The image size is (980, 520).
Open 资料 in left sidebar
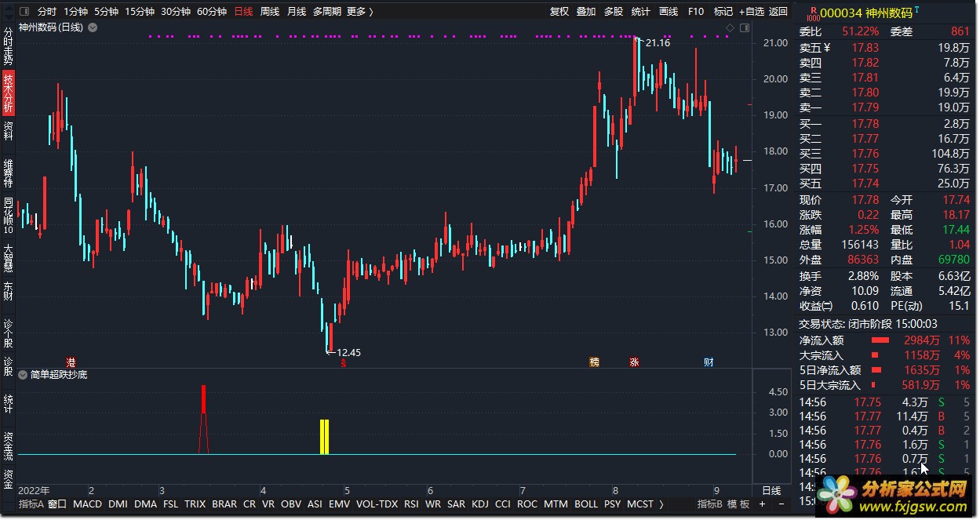tap(8, 130)
